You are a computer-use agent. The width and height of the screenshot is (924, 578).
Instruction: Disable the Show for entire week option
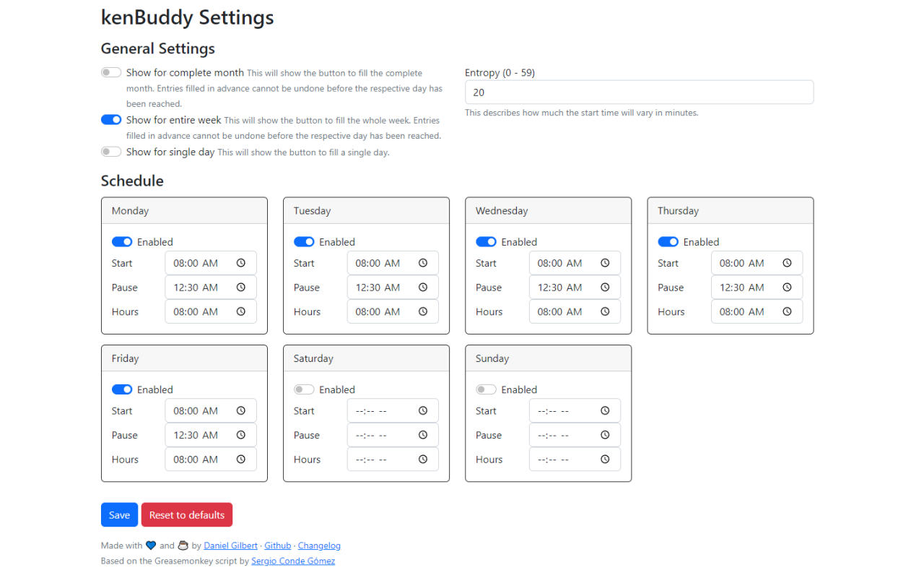[111, 119]
